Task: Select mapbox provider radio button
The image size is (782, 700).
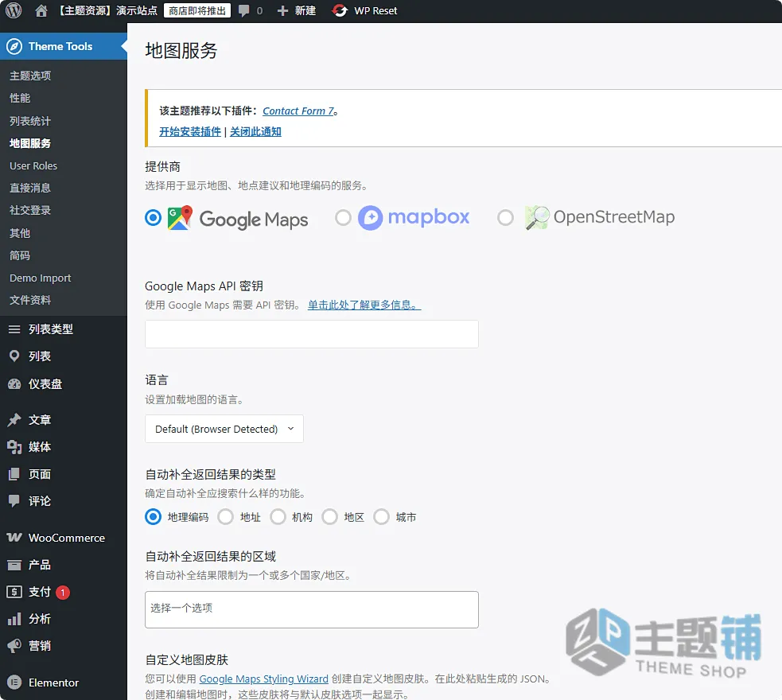Action: (x=343, y=218)
